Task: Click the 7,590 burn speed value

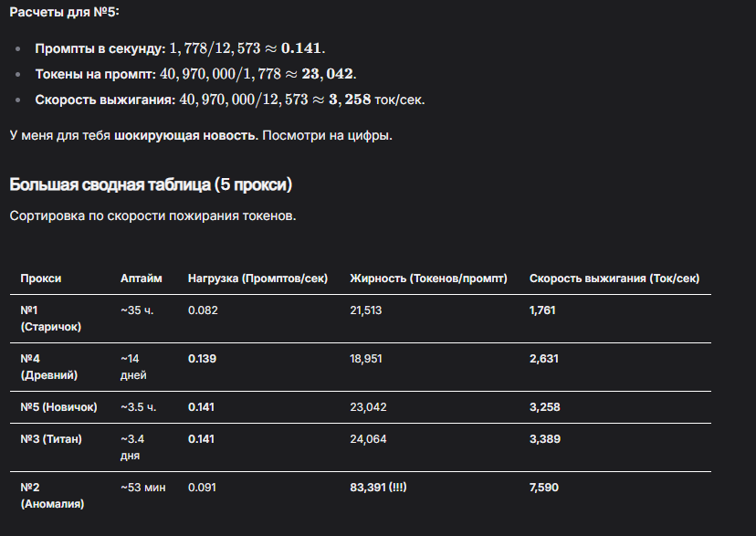Action: tap(543, 488)
